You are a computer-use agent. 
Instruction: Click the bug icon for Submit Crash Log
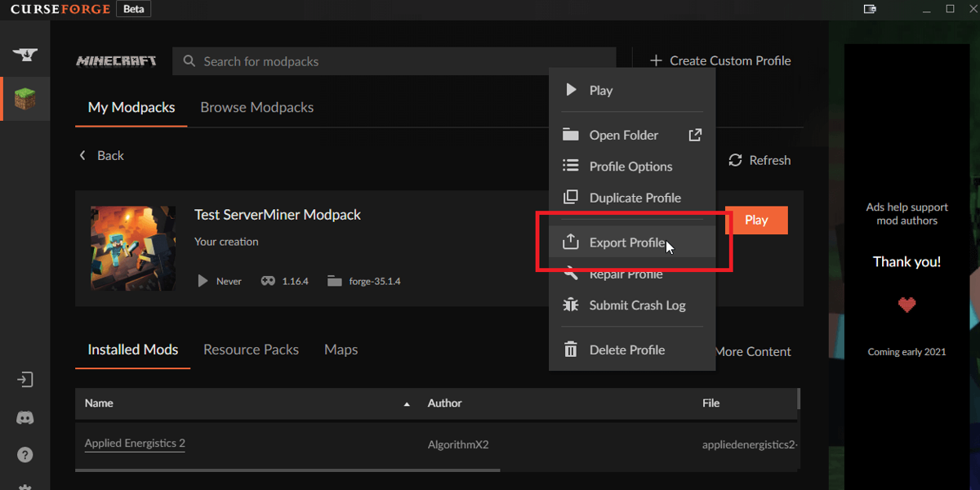tap(571, 305)
